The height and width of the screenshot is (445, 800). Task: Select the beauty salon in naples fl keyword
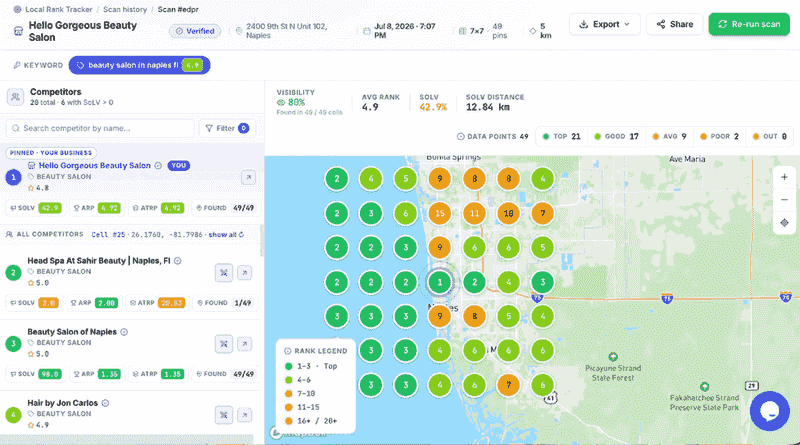(x=139, y=65)
